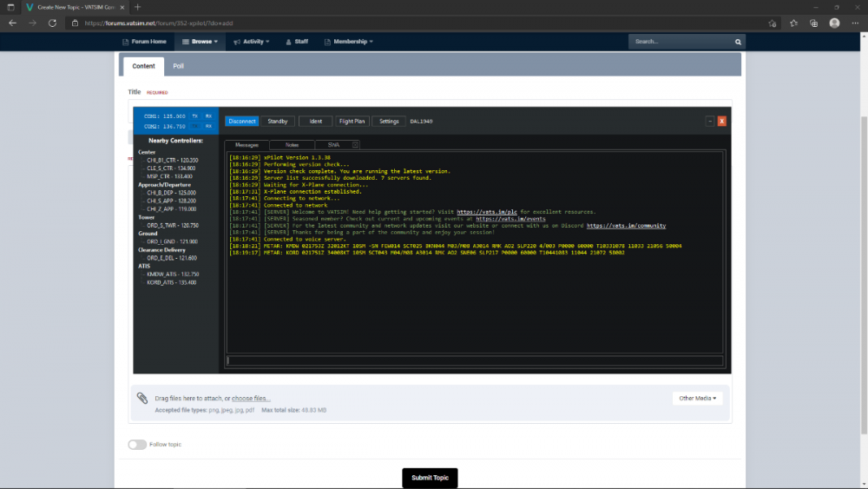This screenshot has width=868, height=489.
Task: Open browser profile avatar
Action: point(834,23)
